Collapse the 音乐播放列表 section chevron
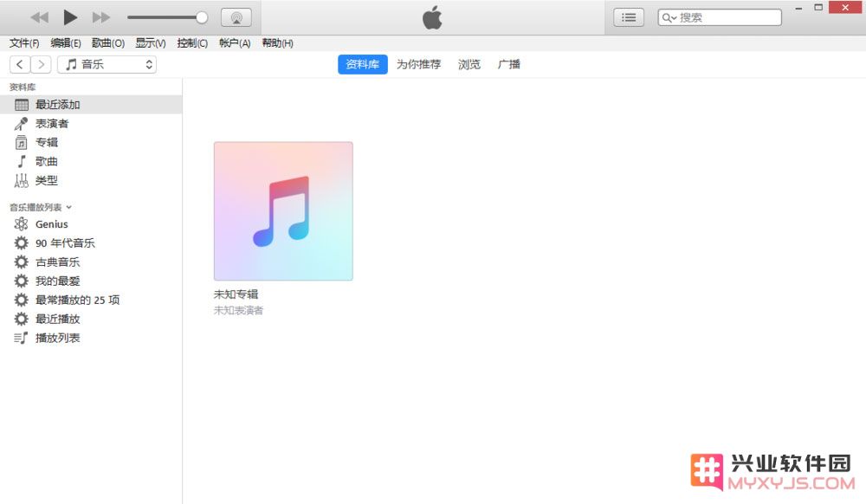The height and width of the screenshot is (504, 866). tap(69, 208)
